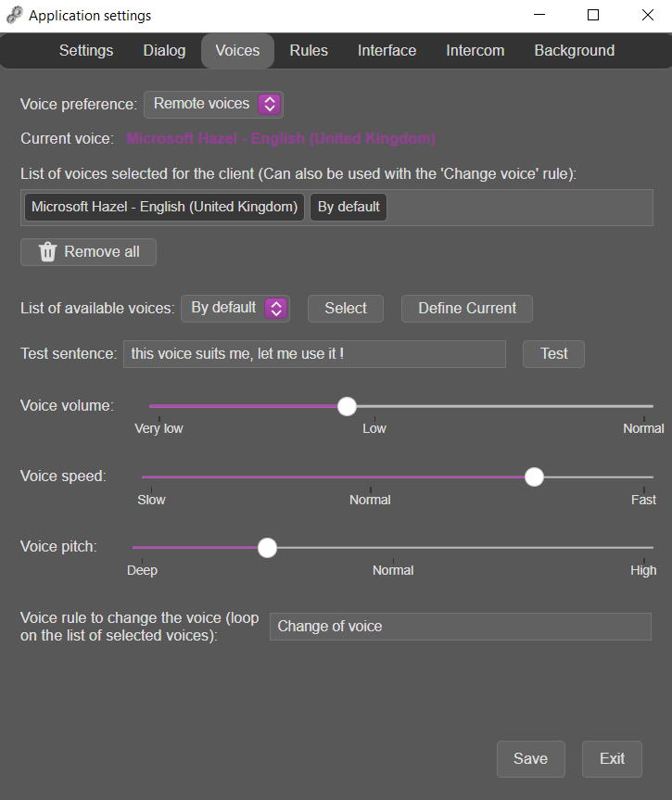Open the Voice preference dropdown arrows
This screenshot has width=672, height=800.
point(270,104)
